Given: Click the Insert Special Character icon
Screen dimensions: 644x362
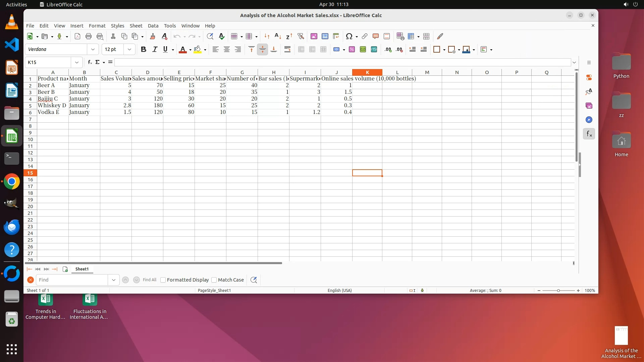Looking at the screenshot, I should point(349,36).
